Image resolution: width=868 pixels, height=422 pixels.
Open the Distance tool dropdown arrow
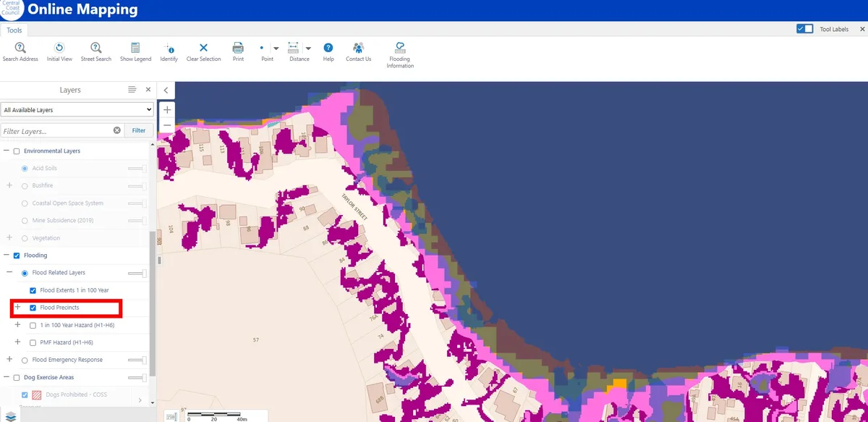coord(308,48)
